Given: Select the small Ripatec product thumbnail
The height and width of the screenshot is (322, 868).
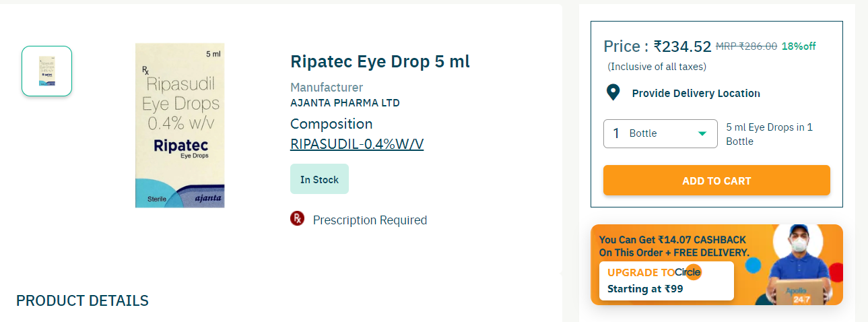Looking at the screenshot, I should [x=46, y=71].
